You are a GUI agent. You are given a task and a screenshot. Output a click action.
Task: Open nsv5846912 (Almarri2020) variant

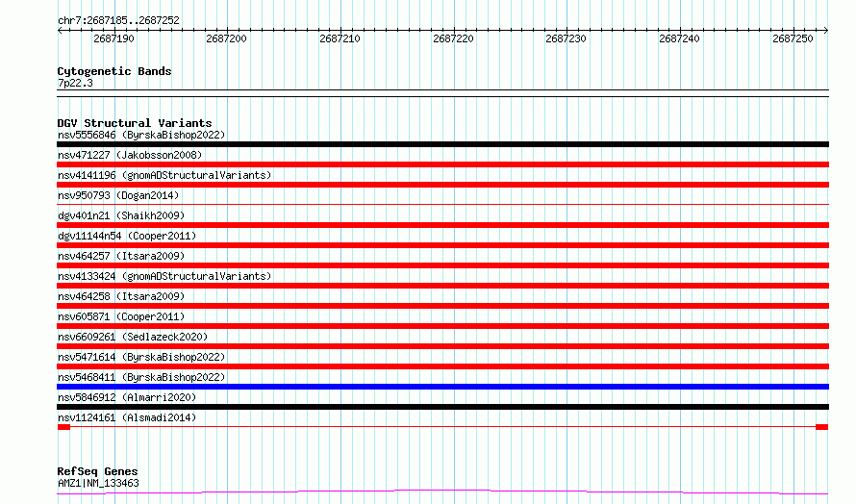click(x=127, y=397)
